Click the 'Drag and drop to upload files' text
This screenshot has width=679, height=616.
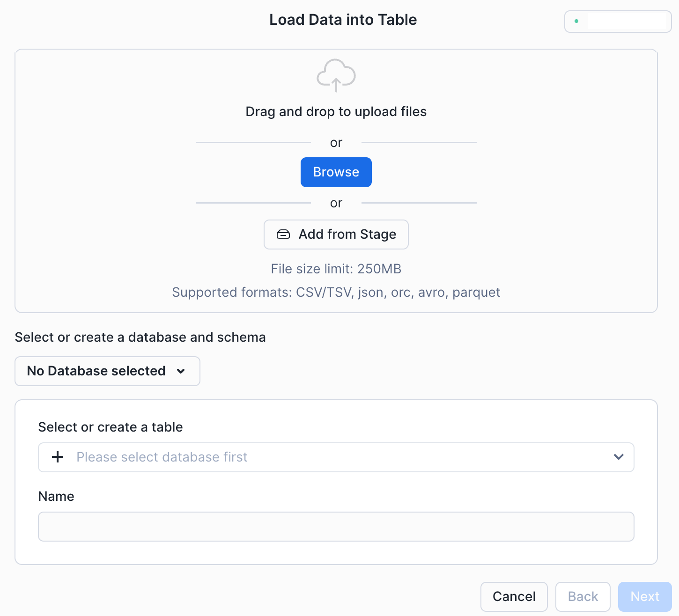pyautogui.click(x=336, y=112)
